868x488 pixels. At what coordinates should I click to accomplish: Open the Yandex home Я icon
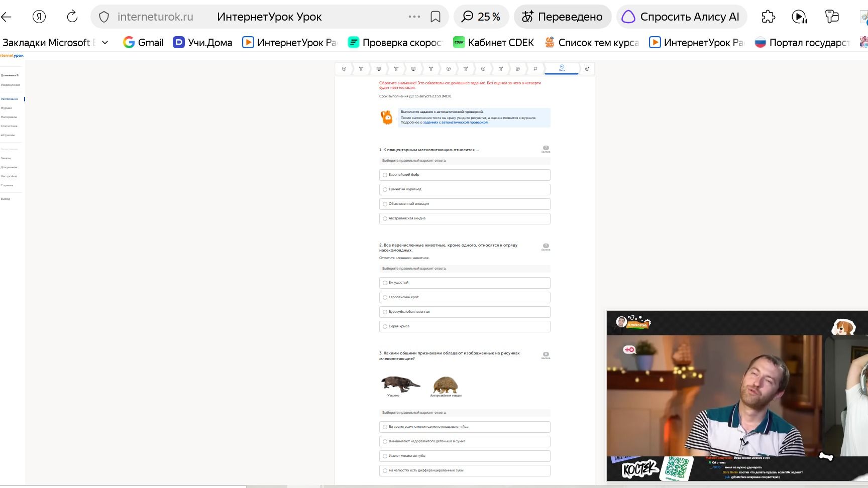[x=39, y=17]
